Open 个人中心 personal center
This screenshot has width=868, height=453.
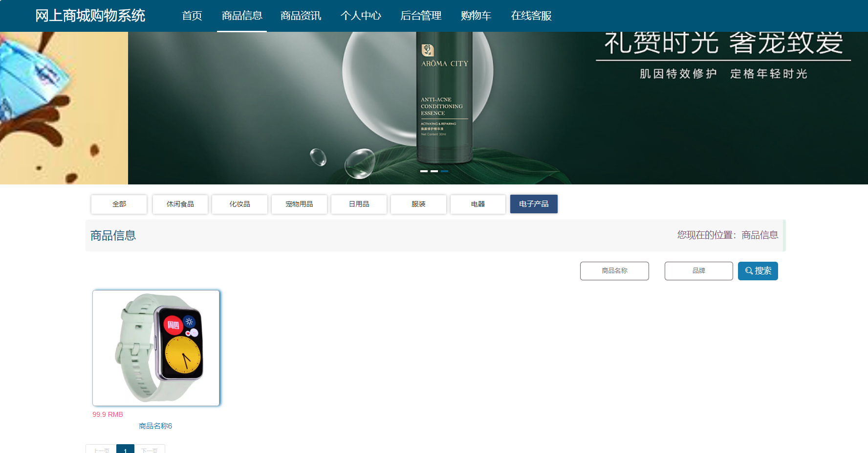(361, 16)
